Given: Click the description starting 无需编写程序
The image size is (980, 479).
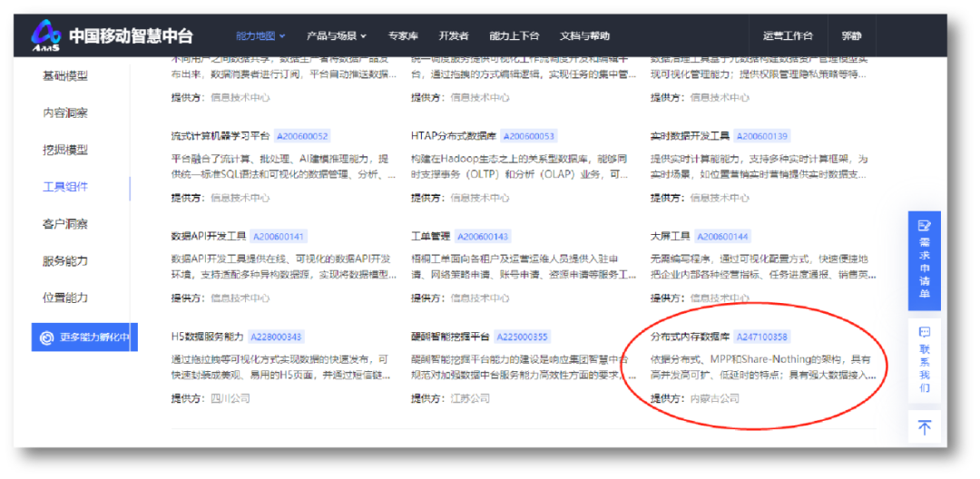Looking at the screenshot, I should 763,267.
